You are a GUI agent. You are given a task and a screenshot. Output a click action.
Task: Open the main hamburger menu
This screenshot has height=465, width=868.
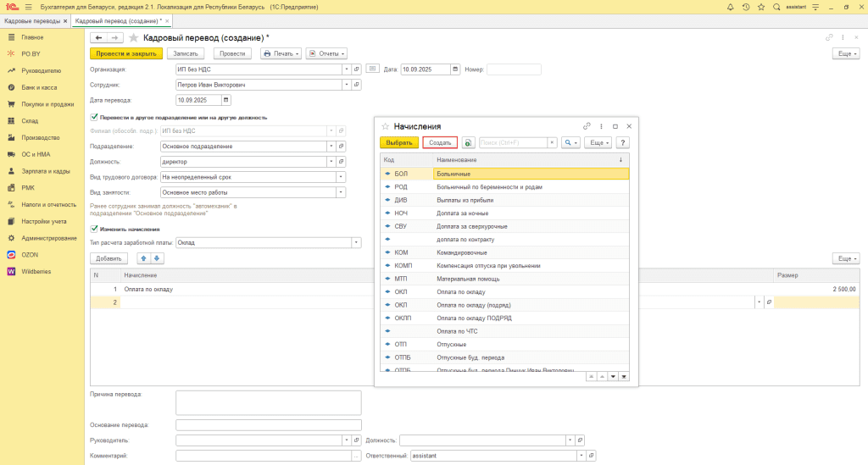[x=28, y=7]
